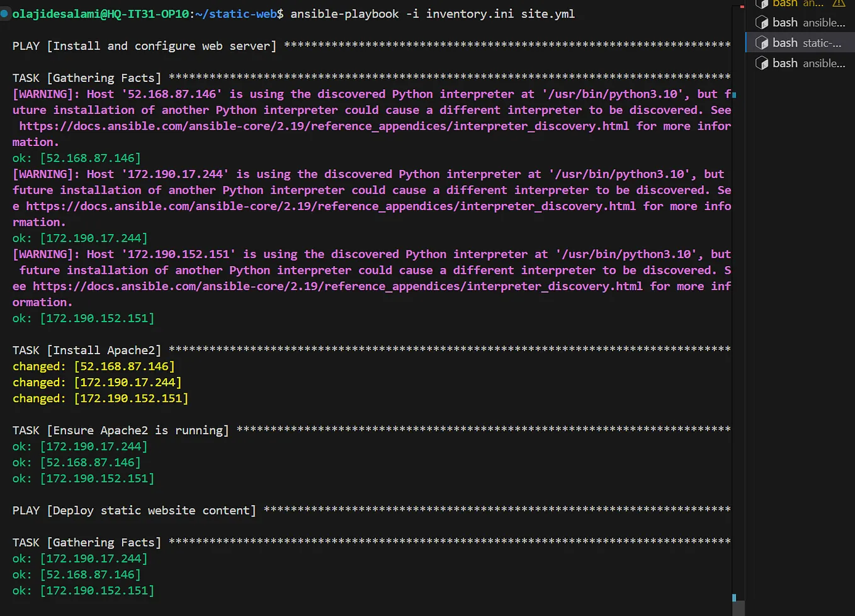This screenshot has height=616, width=855.
Task: Click 'ok: [52.168.87.146]' under Ensure Apache2 is running
Action: pos(77,462)
